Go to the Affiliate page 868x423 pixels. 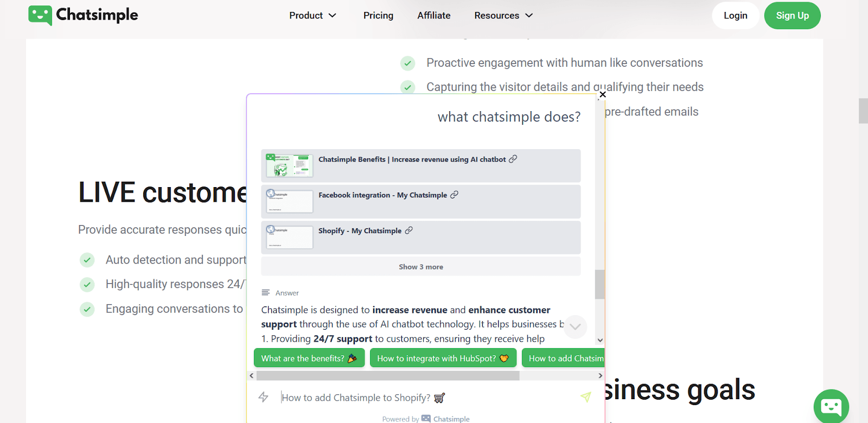point(433,16)
